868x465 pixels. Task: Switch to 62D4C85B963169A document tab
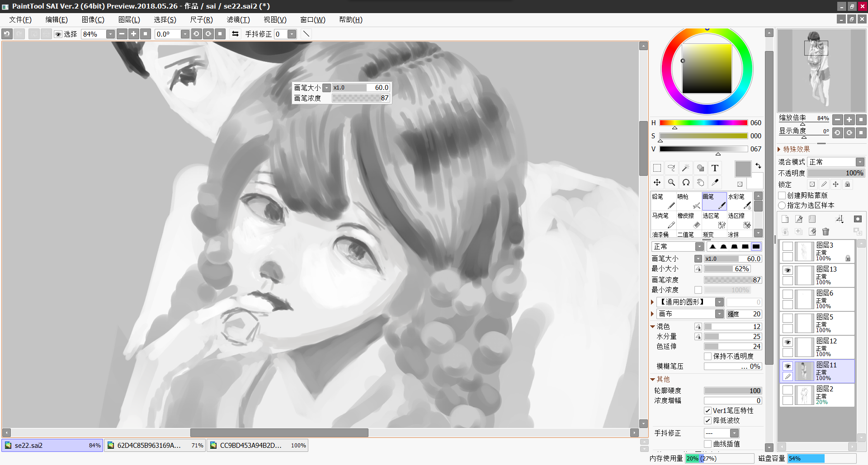point(155,445)
